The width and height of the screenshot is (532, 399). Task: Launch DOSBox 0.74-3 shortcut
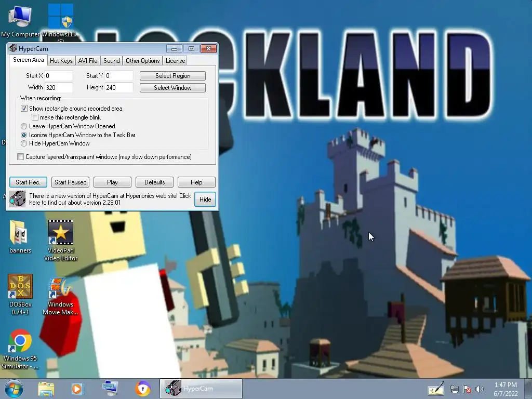click(x=20, y=294)
